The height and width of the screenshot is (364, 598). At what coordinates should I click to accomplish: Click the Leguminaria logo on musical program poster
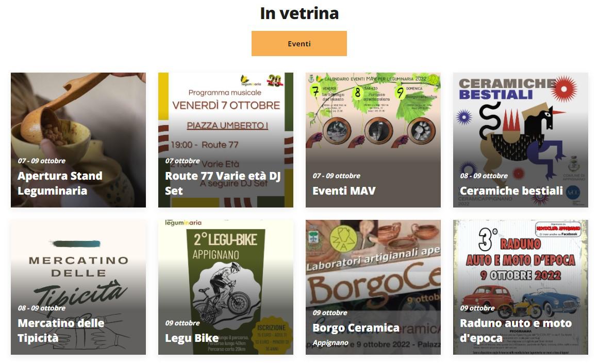click(251, 80)
